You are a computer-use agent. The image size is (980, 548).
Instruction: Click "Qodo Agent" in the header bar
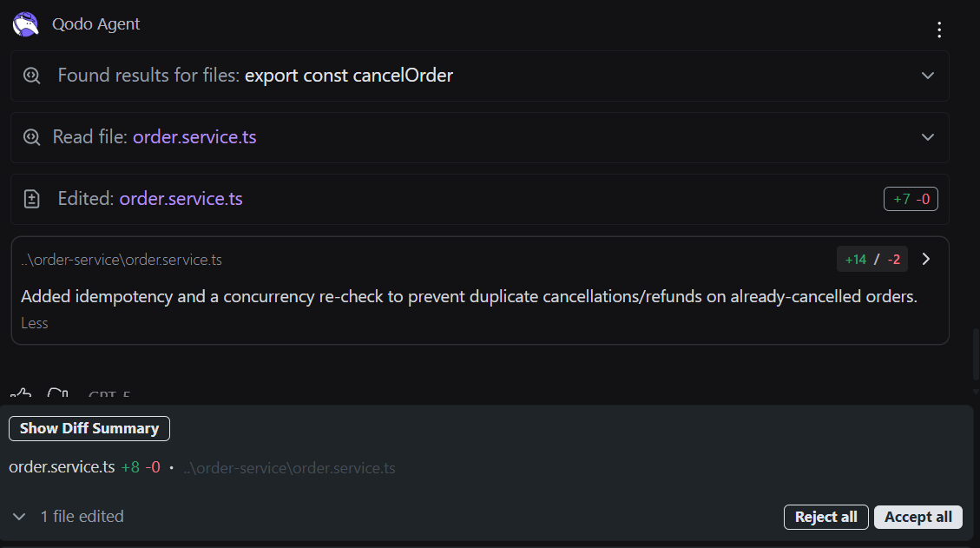pos(95,23)
